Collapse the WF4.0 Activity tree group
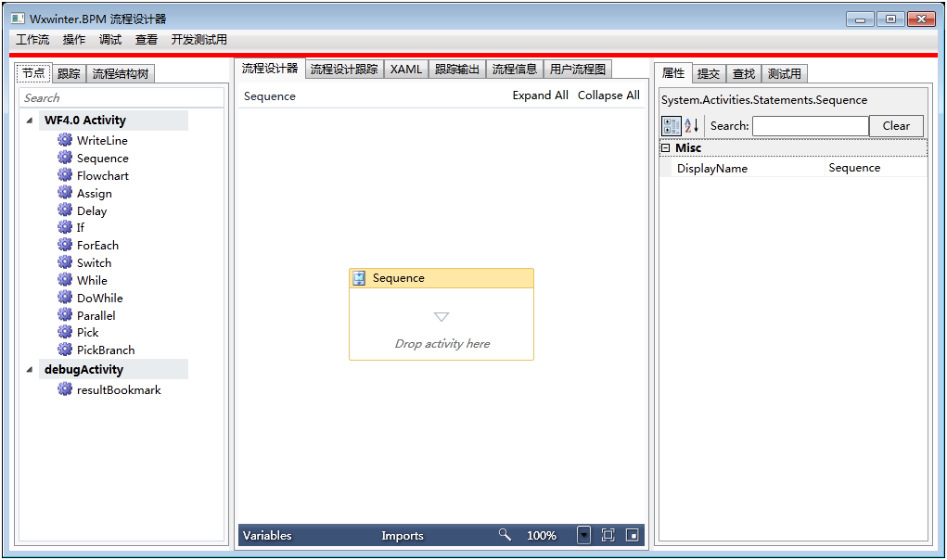Screen dimensions: 947x560 point(30,121)
